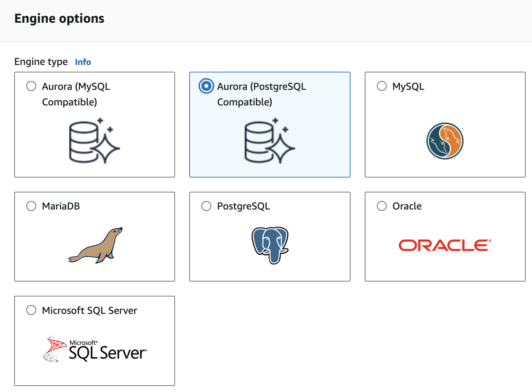Screen dimensions: 532x392
Task: Open the Engine type Info link
Action: pos(83,62)
